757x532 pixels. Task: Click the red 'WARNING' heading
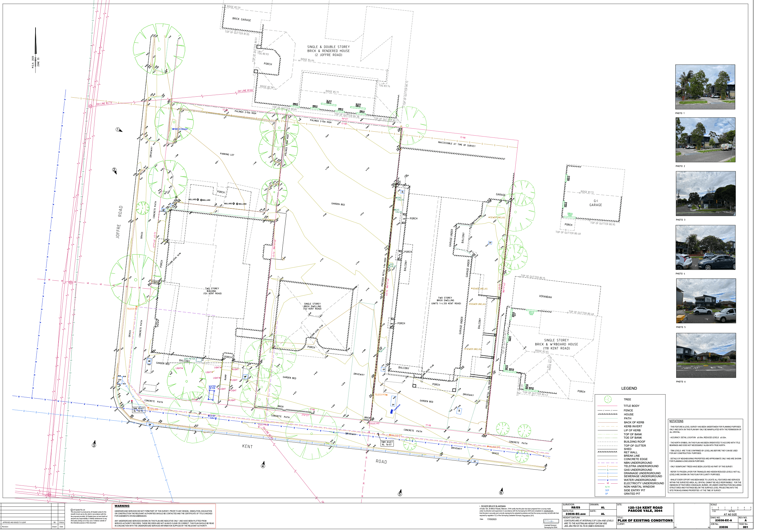[x=122, y=506]
